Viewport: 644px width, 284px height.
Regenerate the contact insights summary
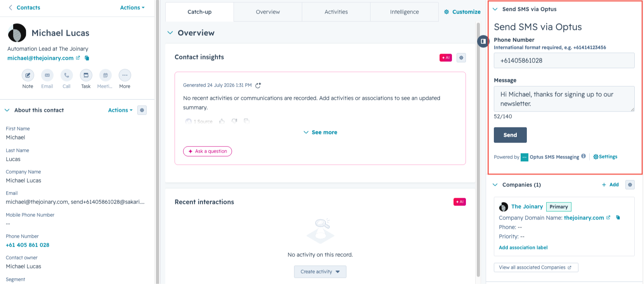click(x=258, y=85)
